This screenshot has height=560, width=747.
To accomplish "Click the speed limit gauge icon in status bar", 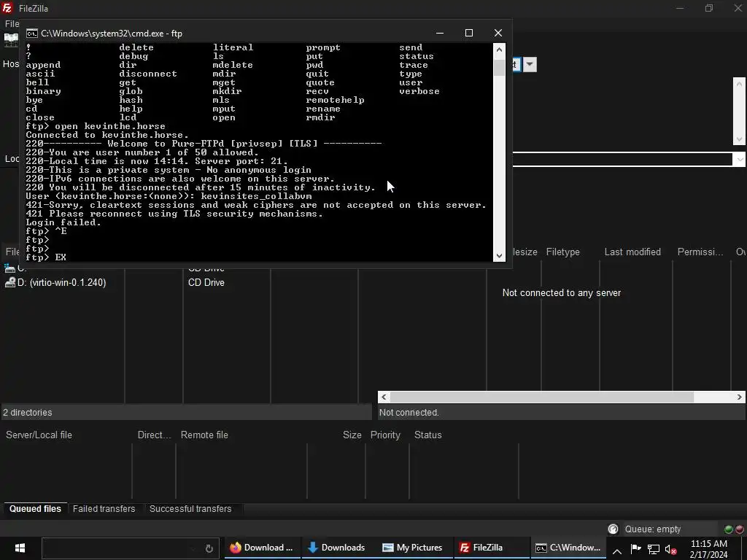I will pyautogui.click(x=613, y=529).
